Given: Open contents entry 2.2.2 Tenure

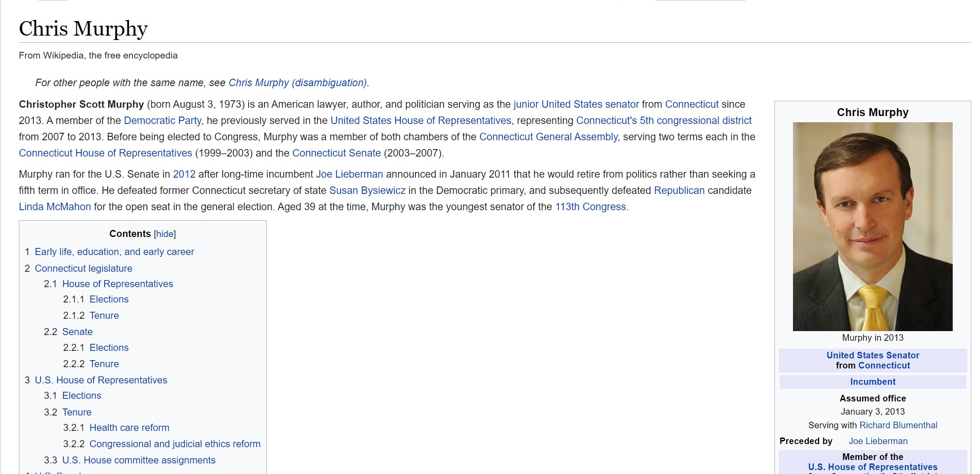Looking at the screenshot, I should pyautogui.click(x=104, y=364).
